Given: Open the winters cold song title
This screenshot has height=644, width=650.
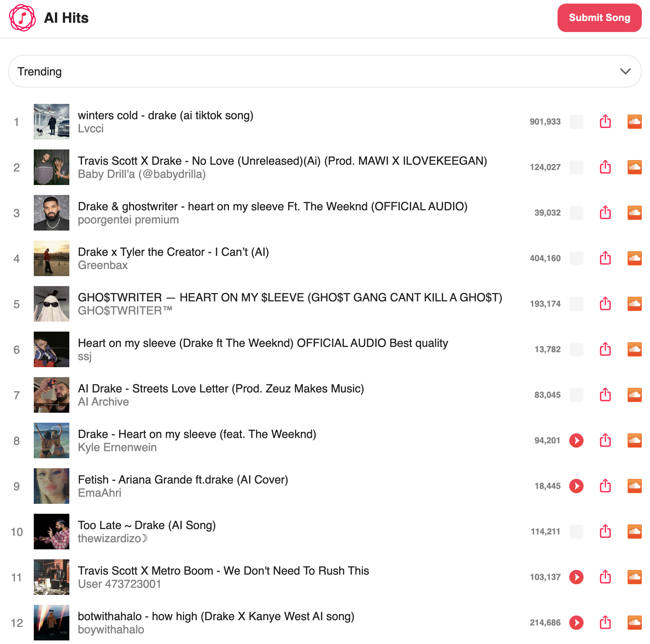Looking at the screenshot, I should coord(166,115).
